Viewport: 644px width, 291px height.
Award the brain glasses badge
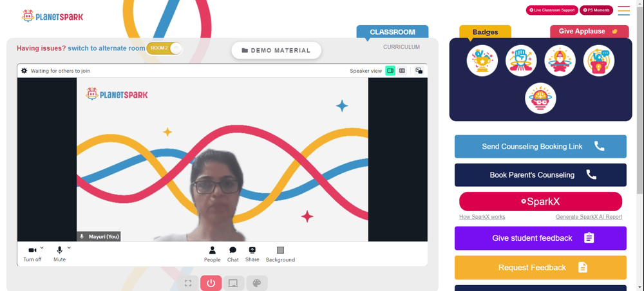(x=540, y=99)
